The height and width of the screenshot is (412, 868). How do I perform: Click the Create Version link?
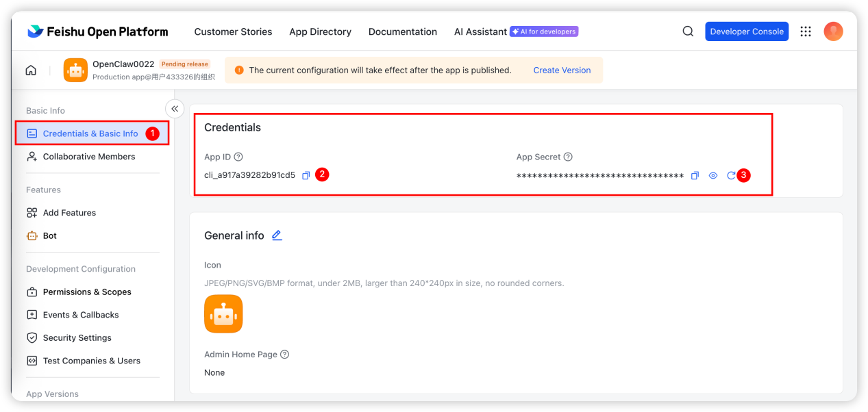coord(562,70)
